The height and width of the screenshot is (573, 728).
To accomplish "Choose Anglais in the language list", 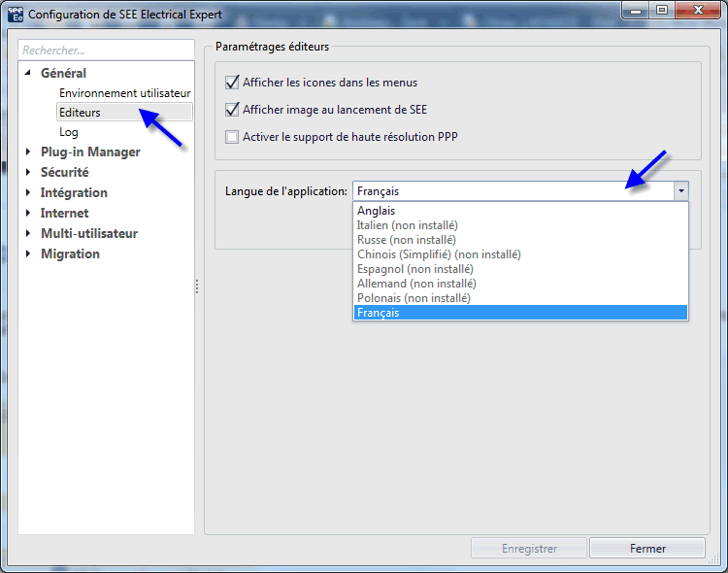I will click(520, 211).
